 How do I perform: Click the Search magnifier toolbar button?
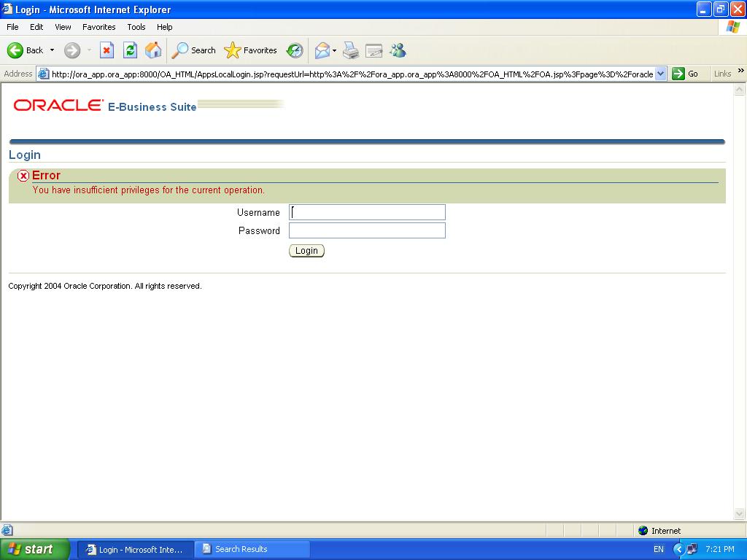tap(194, 50)
